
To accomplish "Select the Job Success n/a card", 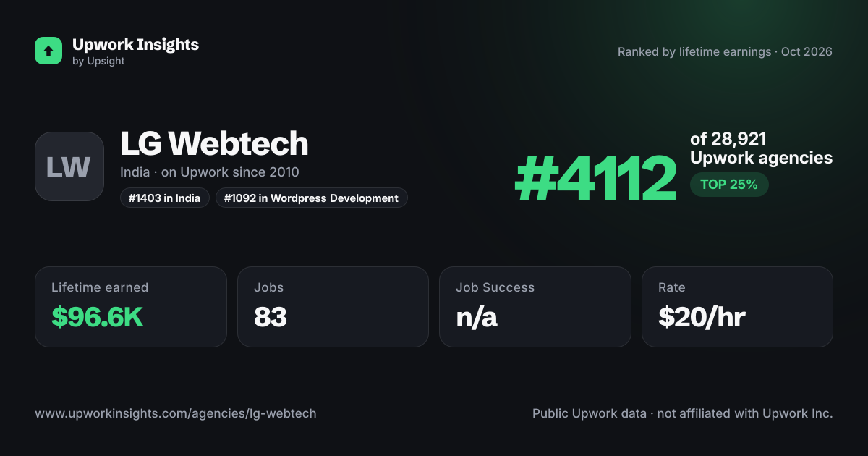I will tap(535, 307).
